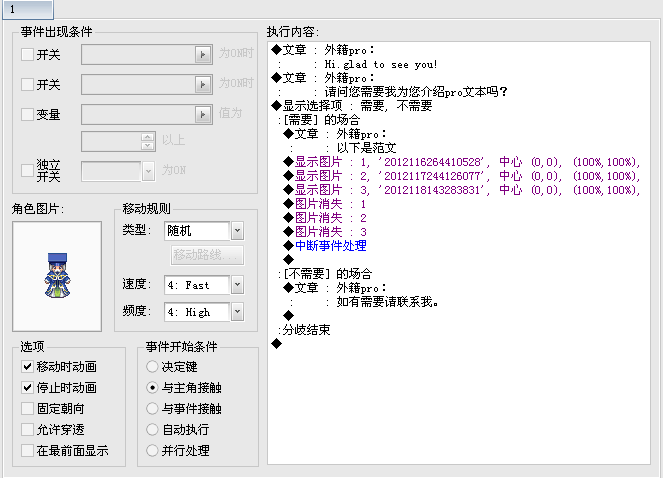Screen dimensions: 663x478
Task: Uncheck the 移动时动画 option
Action: (27, 366)
